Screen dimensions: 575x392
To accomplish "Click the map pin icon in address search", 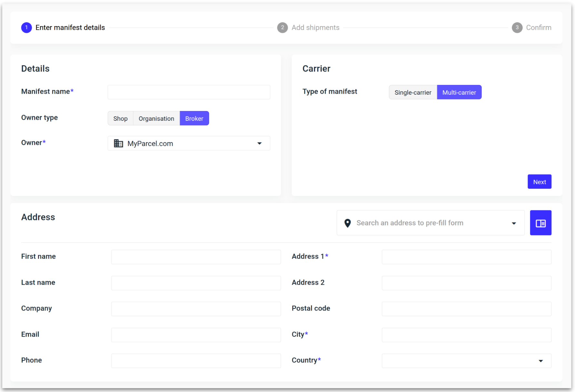I will (347, 223).
